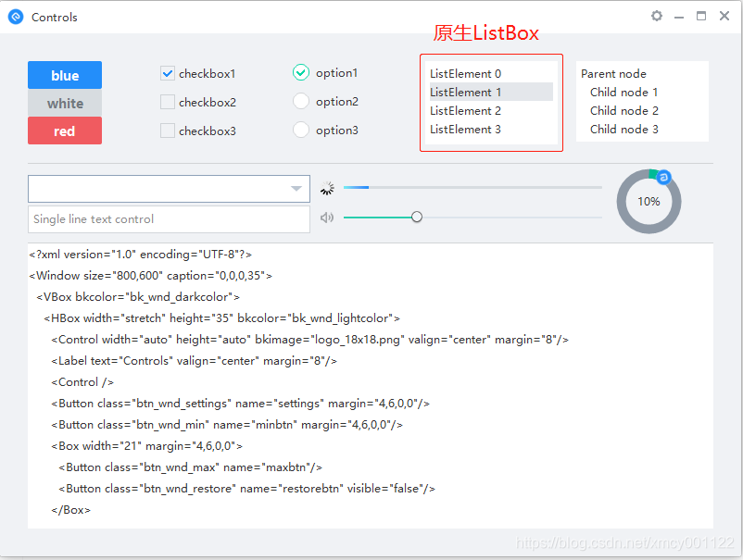Screen dimensions: 743x560
Task: Click the btn_wnd_restore Button XML line
Action: click(x=246, y=489)
